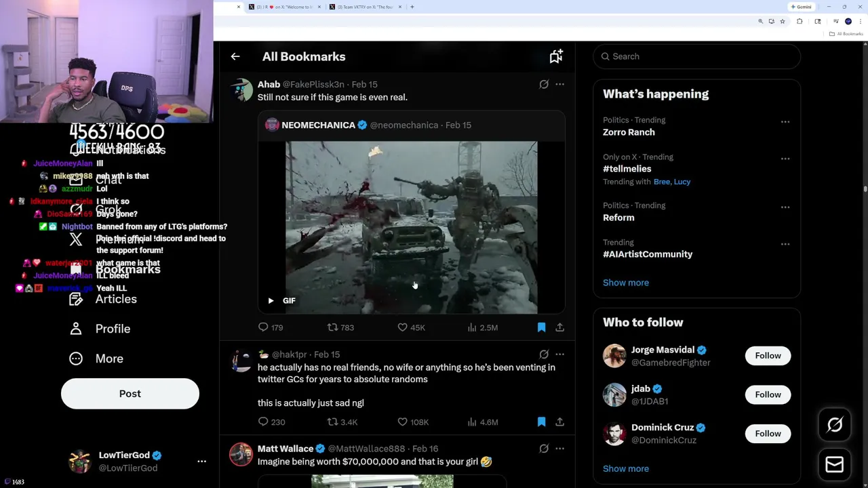Open More in the sidebar
868x488 pixels.
[96, 359]
